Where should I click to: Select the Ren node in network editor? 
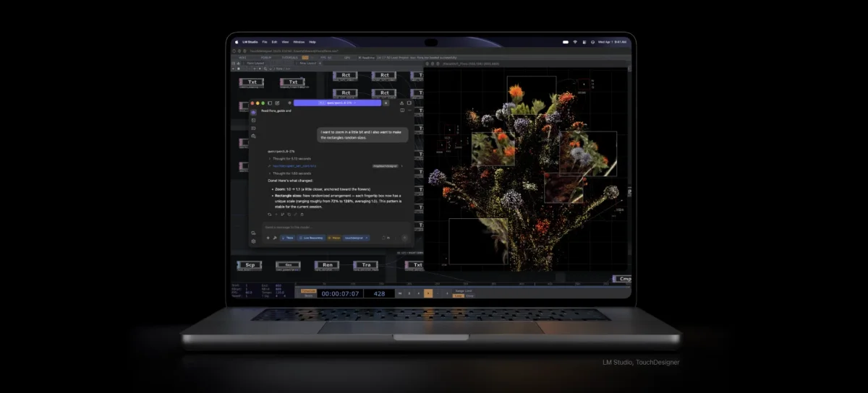(x=327, y=266)
